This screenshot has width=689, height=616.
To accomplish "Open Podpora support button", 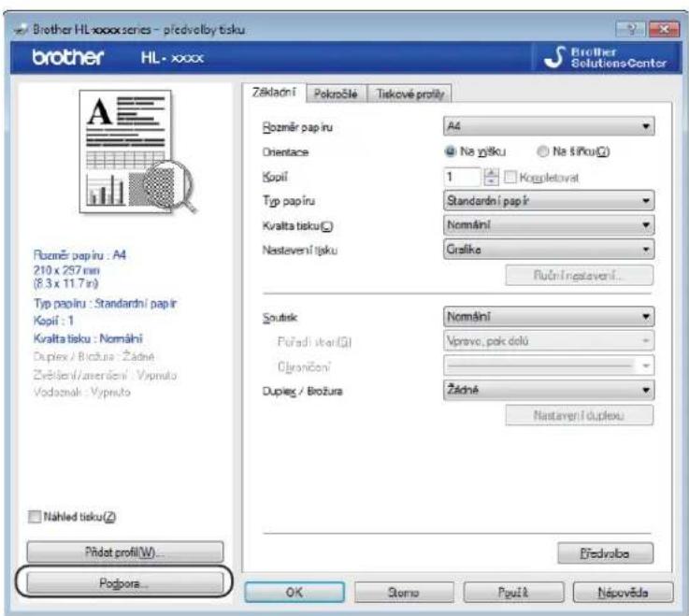I will pyautogui.click(x=124, y=583).
